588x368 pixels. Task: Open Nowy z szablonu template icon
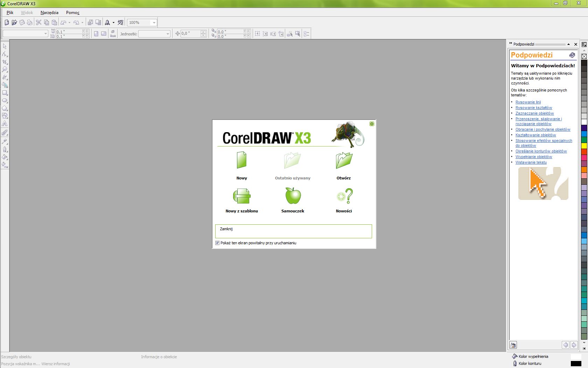point(242,196)
